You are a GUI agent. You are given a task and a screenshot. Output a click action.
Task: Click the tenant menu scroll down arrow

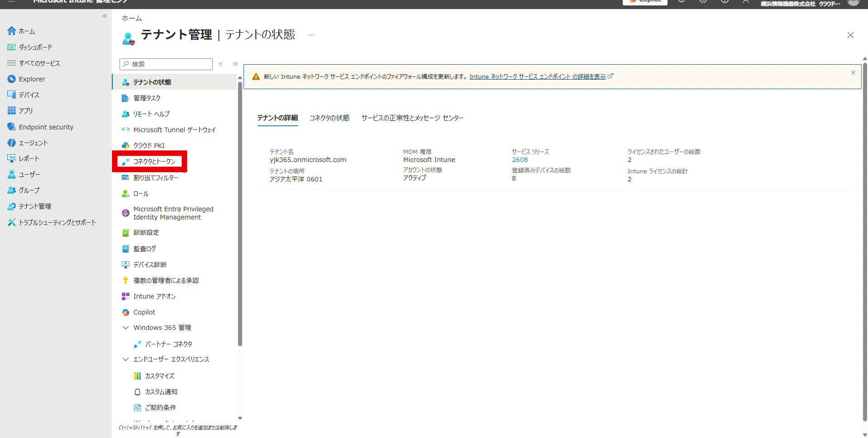click(240, 419)
